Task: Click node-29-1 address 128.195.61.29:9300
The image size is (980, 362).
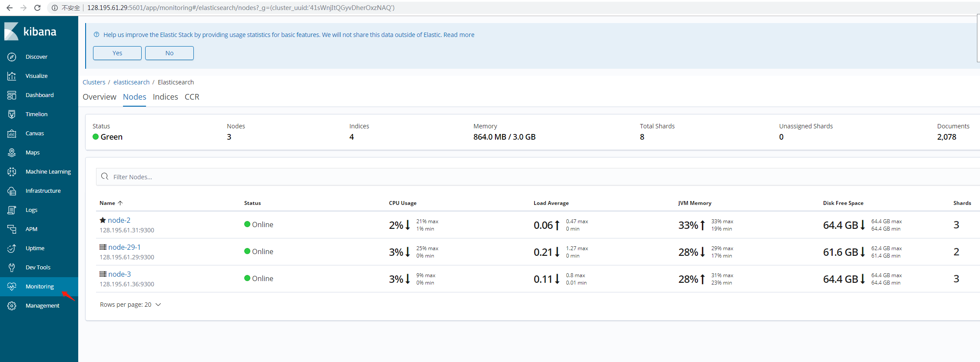Action: 127,257
